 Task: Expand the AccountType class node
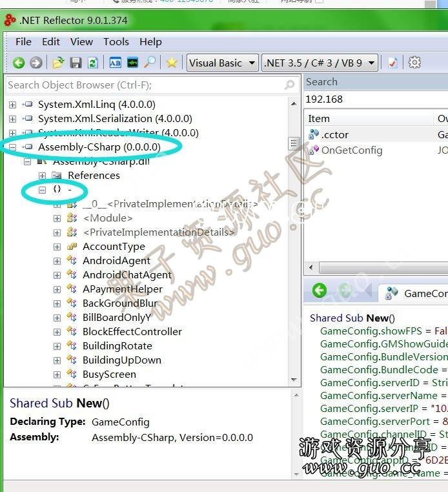[57, 247]
